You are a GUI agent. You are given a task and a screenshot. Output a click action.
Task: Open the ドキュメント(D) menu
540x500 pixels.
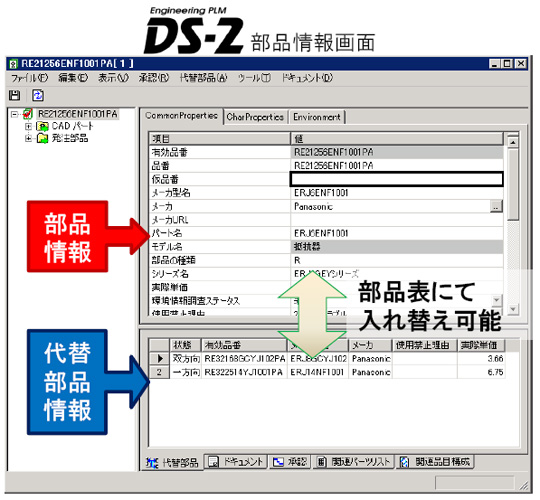pos(307,78)
